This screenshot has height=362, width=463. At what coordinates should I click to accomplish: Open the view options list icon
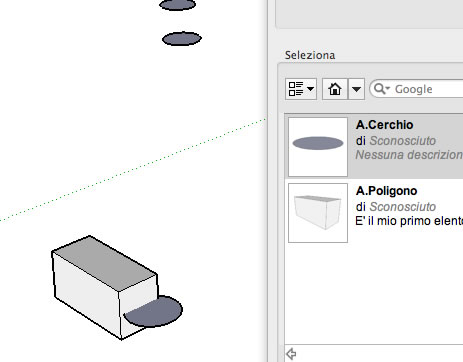296,89
